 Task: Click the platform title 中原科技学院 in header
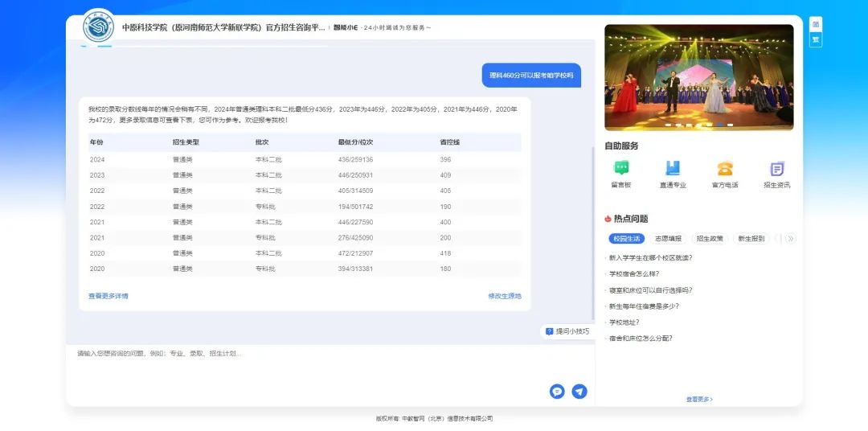223,27
